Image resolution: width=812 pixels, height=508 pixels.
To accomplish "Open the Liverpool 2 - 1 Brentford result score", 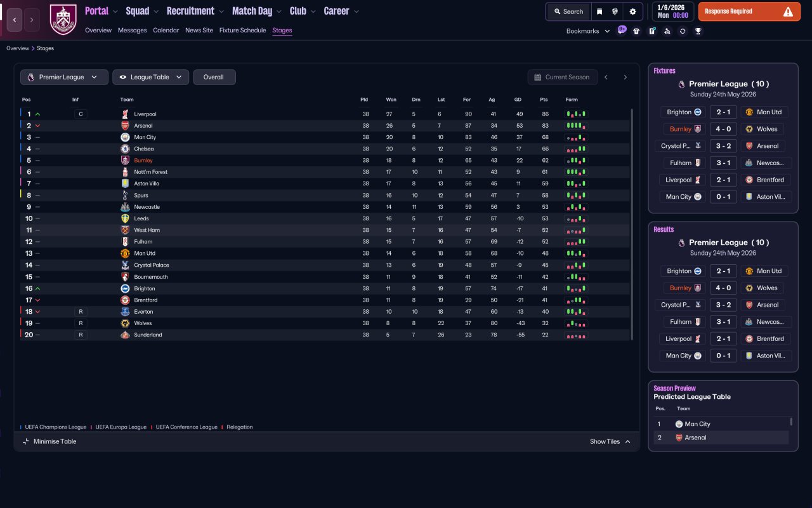I will pos(723,338).
